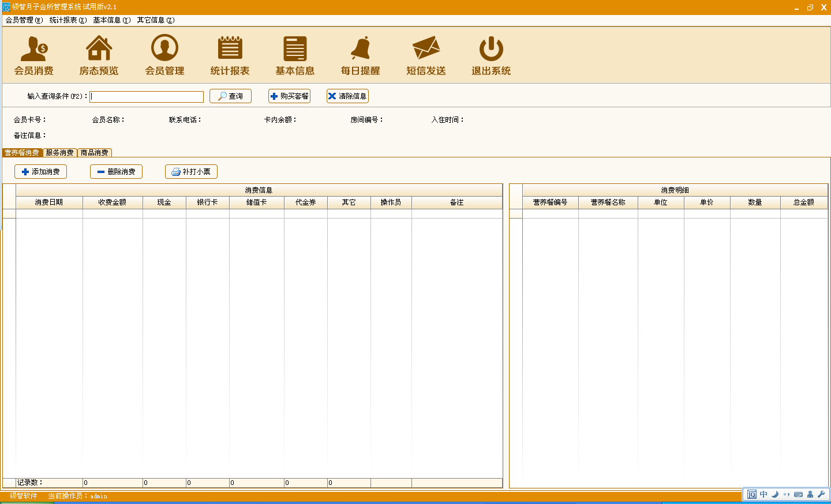Open the 每日提醒 daily reminder bell
This screenshot has width=831, height=504.
360,55
